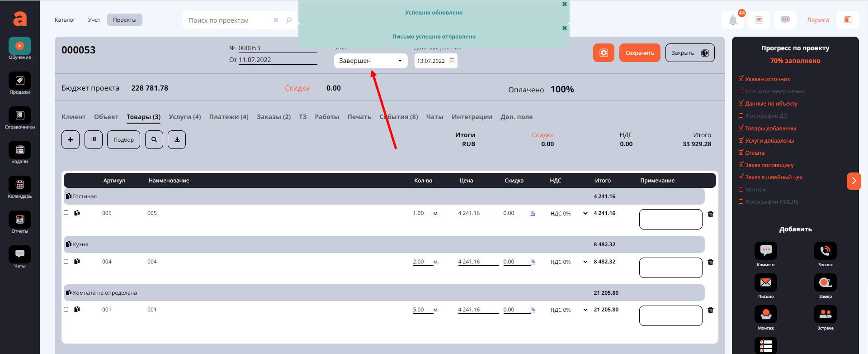Screen dimensions: 868x354
Task: Select the checkbox for item 004
Action: [x=66, y=261]
